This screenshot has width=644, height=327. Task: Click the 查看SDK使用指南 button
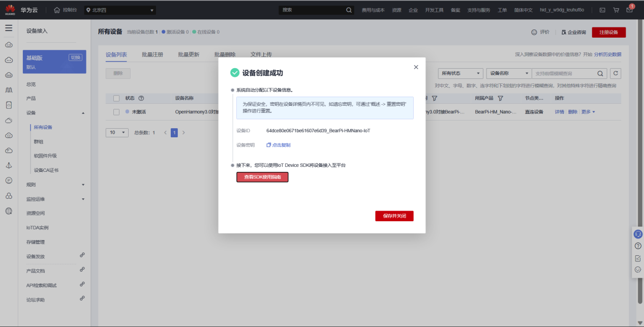262,177
